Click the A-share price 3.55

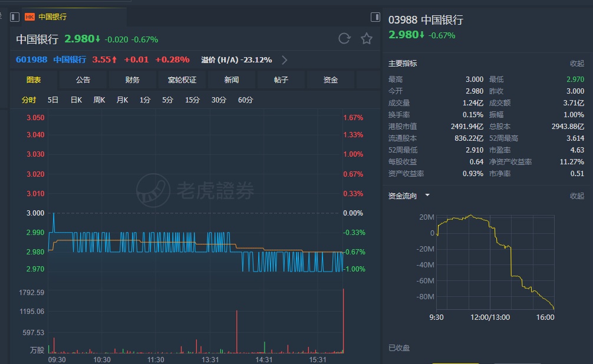pos(105,59)
